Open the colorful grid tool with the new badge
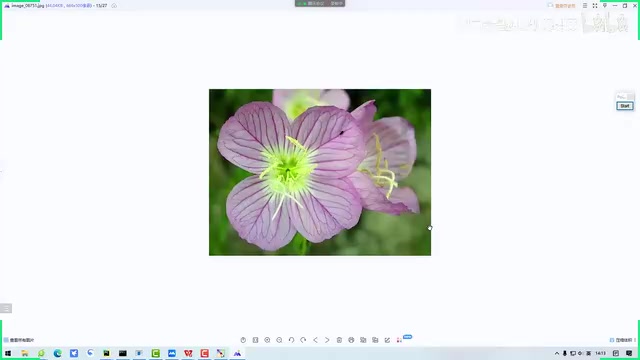640x360 pixels. [x=399, y=340]
